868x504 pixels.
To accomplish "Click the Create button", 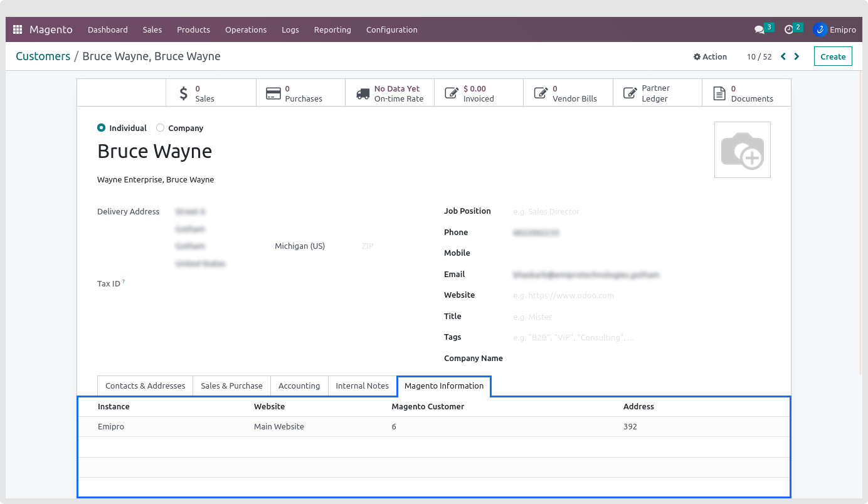I will click(833, 56).
